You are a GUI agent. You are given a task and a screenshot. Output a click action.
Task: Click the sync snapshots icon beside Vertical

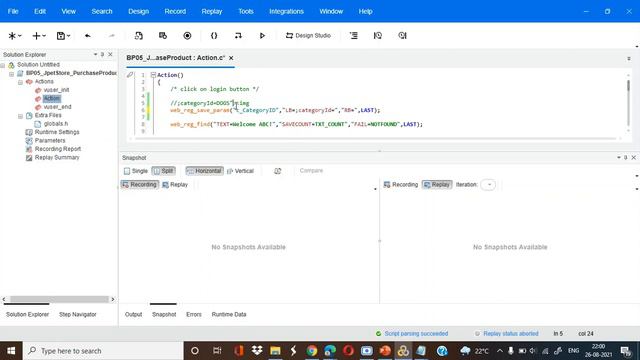[278, 171]
